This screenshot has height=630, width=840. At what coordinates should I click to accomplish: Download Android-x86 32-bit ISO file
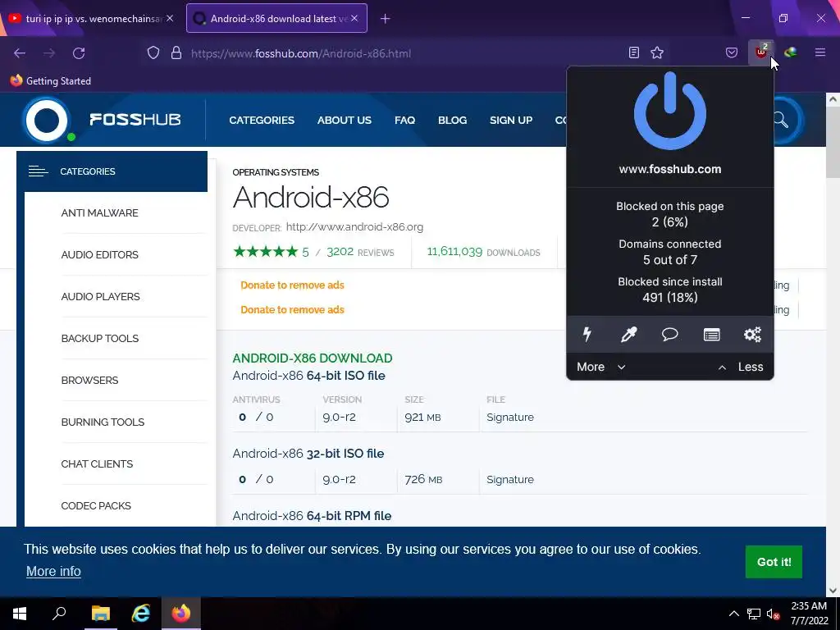click(308, 454)
